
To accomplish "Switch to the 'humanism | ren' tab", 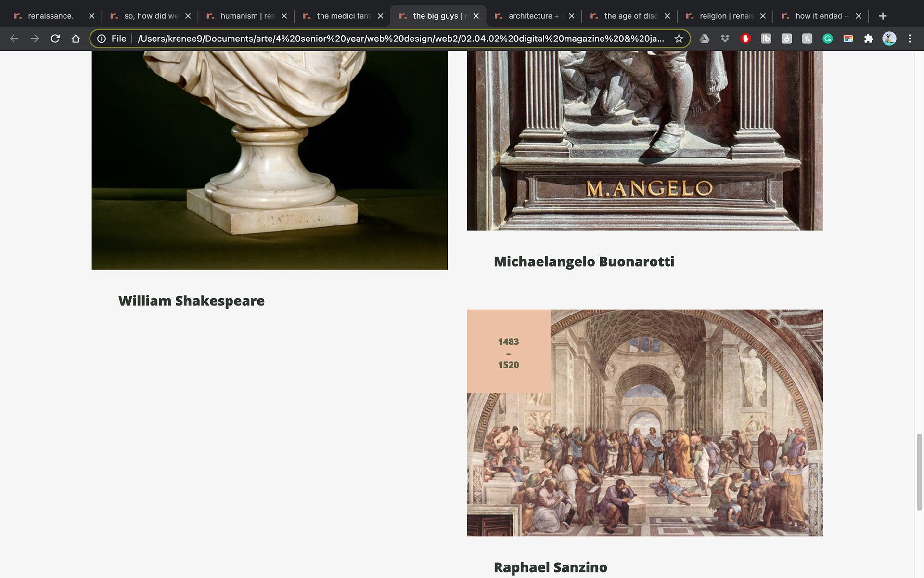I will [245, 16].
